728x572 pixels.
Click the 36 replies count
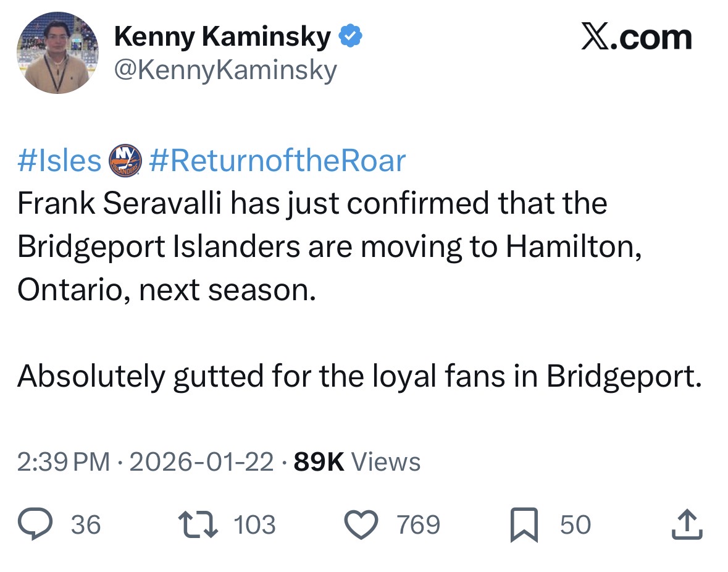pos(86,525)
